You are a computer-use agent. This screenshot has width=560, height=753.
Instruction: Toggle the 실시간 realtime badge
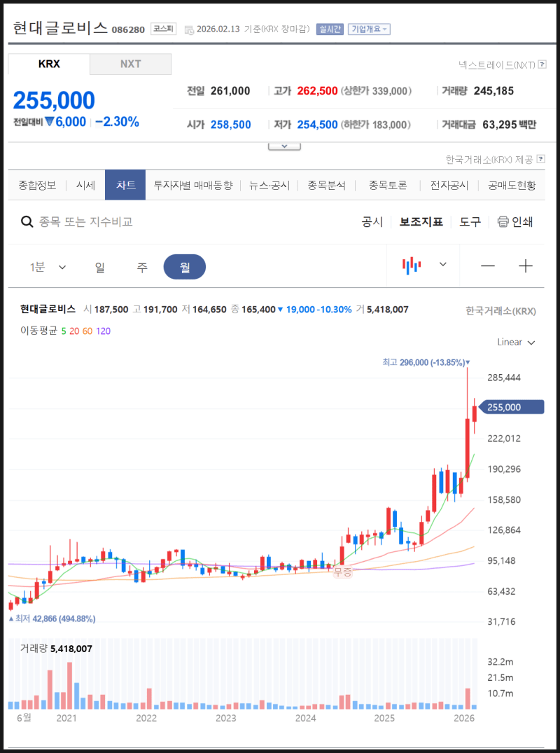click(x=330, y=29)
